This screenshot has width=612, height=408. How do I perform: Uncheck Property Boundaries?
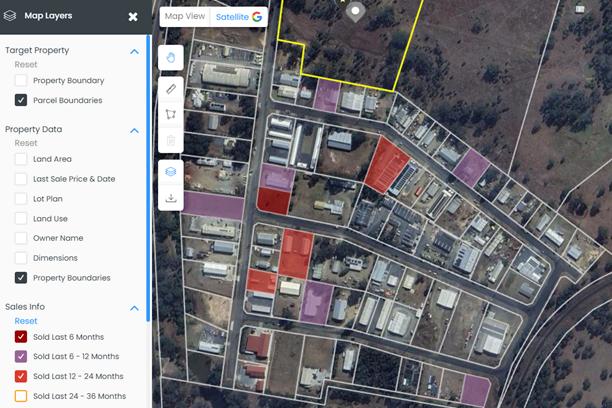coord(21,278)
